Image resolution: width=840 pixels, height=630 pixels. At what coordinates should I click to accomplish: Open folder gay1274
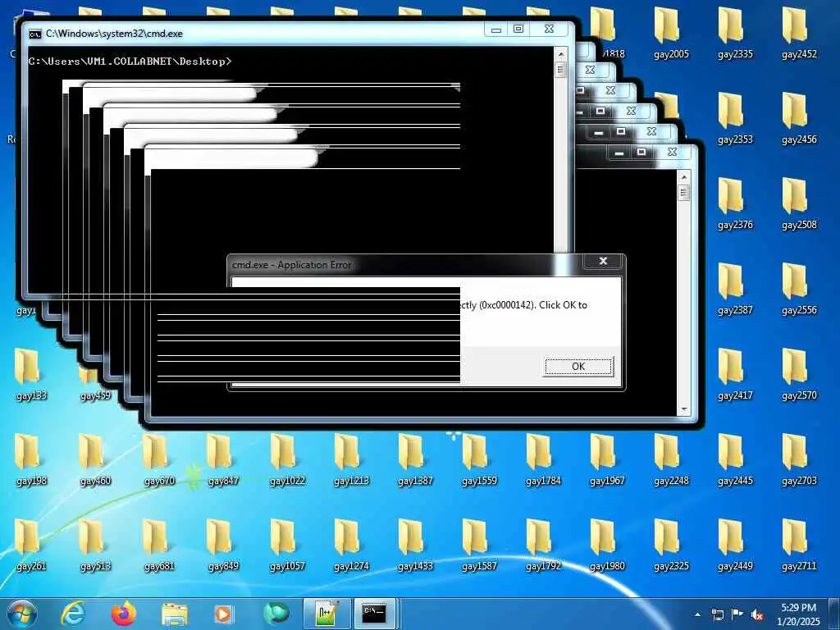pyautogui.click(x=351, y=545)
